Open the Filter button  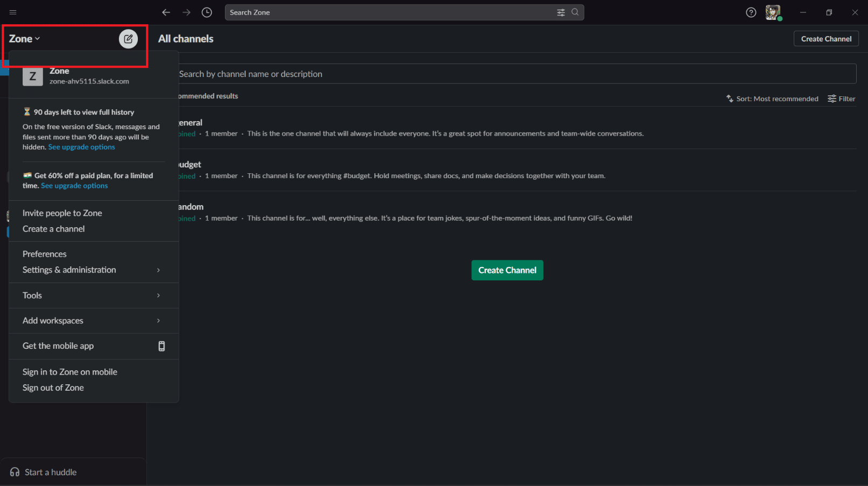click(x=842, y=98)
